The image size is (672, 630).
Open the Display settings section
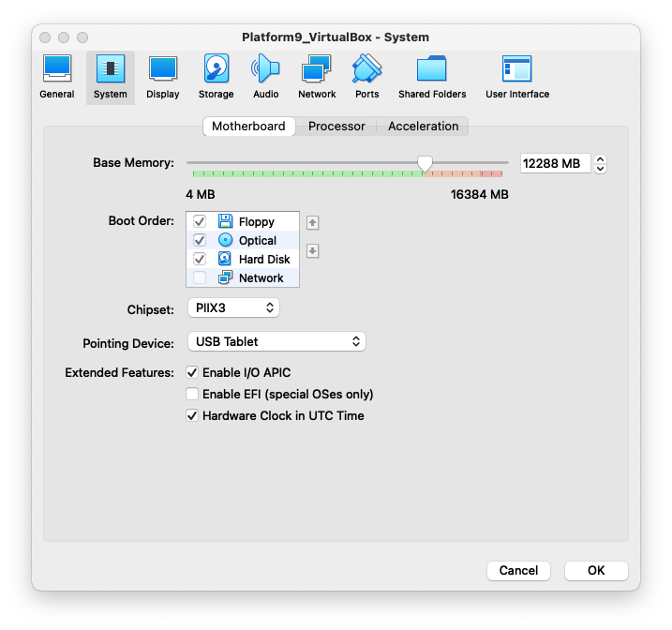click(x=162, y=77)
